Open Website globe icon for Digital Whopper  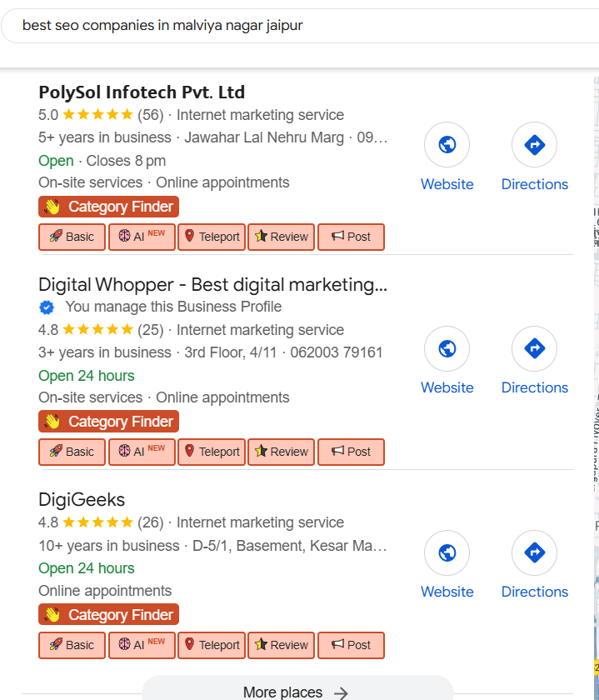447,348
